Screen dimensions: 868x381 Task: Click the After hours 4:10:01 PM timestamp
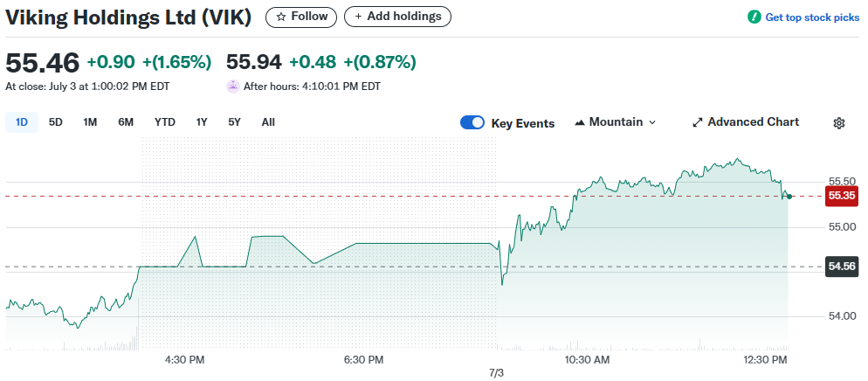tap(312, 87)
